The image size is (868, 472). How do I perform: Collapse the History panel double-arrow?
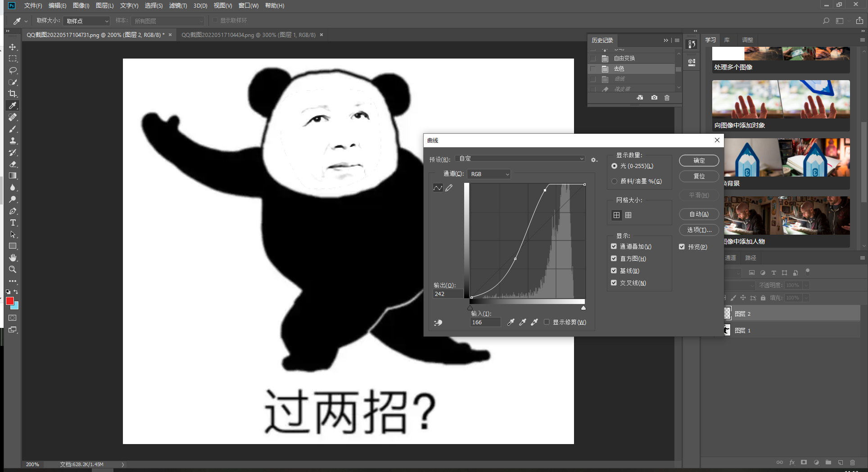coord(665,40)
